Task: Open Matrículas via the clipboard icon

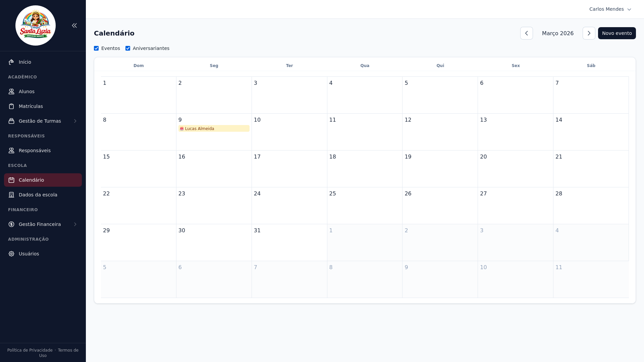Action: click(11, 106)
